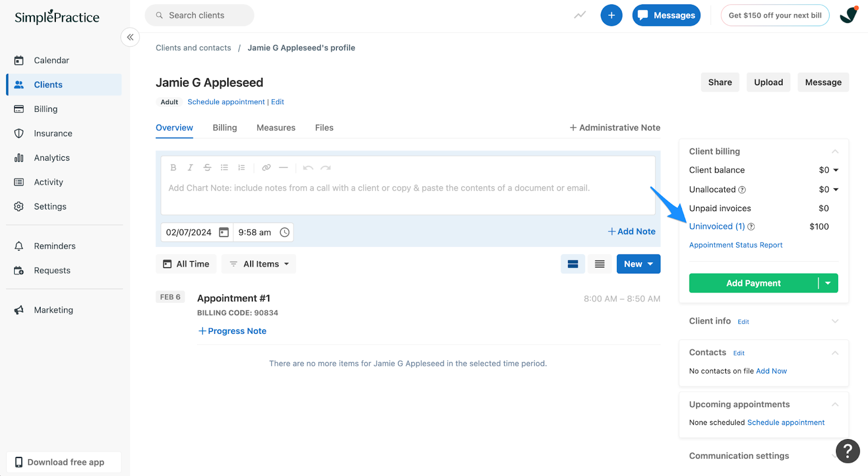Click Add Administrative Note
868x476 pixels.
[x=615, y=128]
